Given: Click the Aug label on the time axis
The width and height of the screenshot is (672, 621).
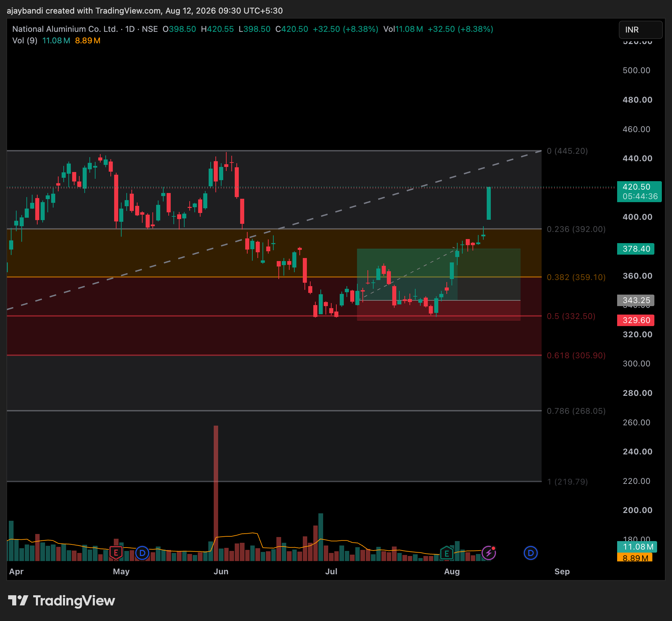Looking at the screenshot, I should 452,572.
